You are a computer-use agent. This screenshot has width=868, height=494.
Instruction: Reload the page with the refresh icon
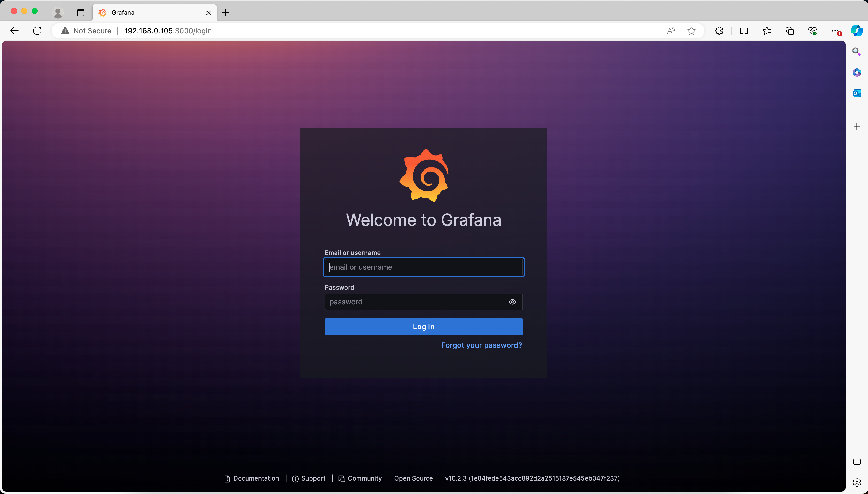click(37, 30)
